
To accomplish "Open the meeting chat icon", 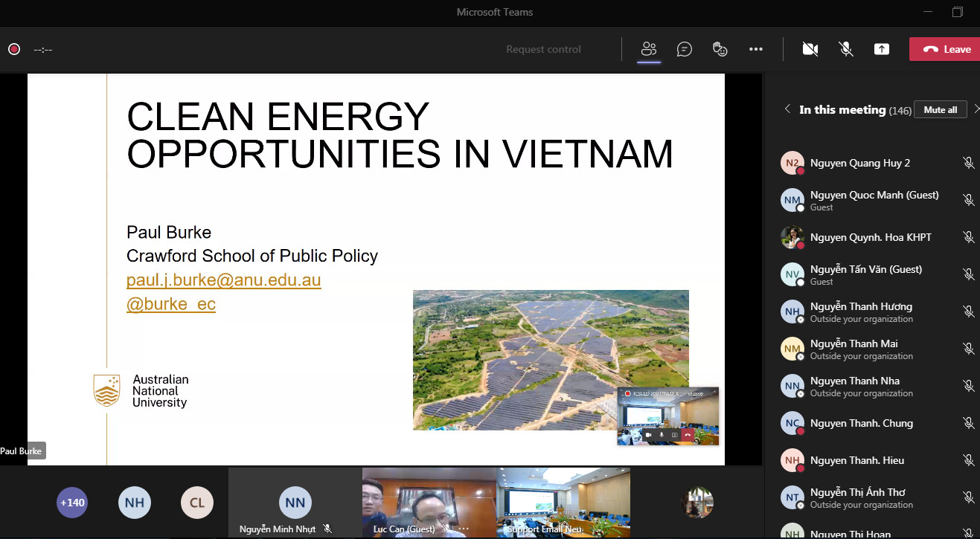I will pyautogui.click(x=684, y=49).
